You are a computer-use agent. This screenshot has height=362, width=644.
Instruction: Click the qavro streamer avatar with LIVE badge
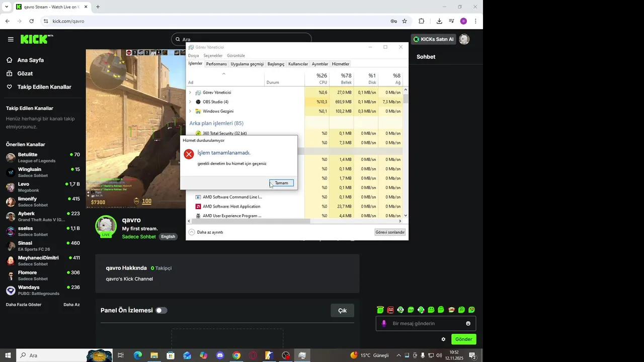point(106,226)
